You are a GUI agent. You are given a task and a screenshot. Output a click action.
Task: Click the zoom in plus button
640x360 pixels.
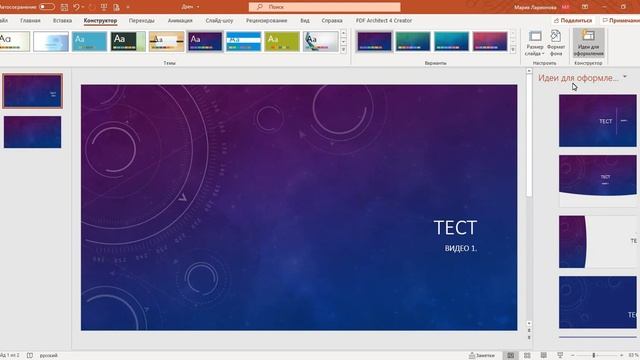[x=621, y=356]
